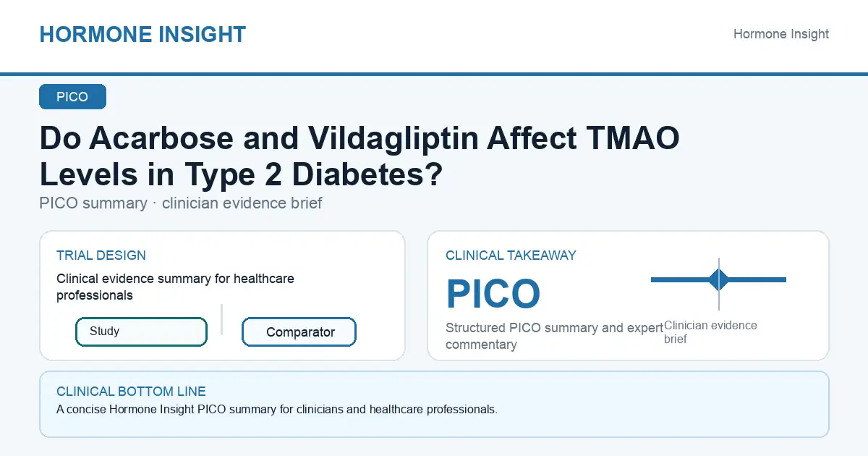Select the TRIAL DESIGN heading
The image size is (868, 456).
tap(101, 256)
